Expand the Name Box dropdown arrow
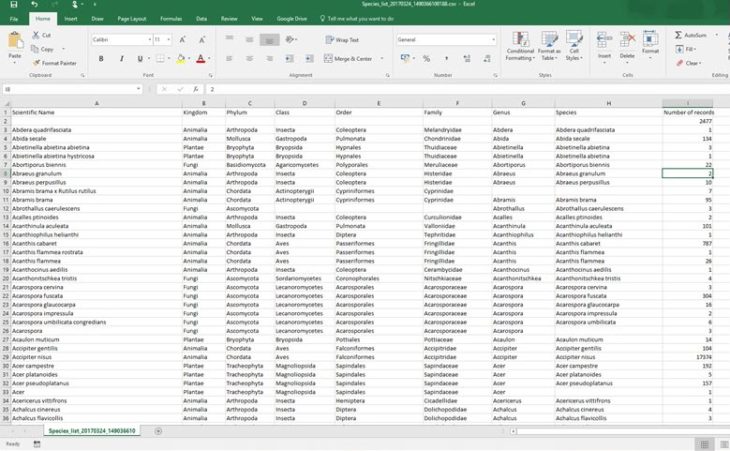 pyautogui.click(x=138, y=89)
